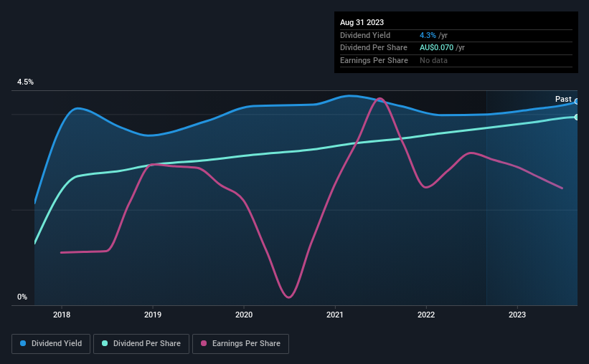Image resolution: width=589 pixels, height=364 pixels.
Task: Click the 2023 x-axis label
Action: click(517, 315)
